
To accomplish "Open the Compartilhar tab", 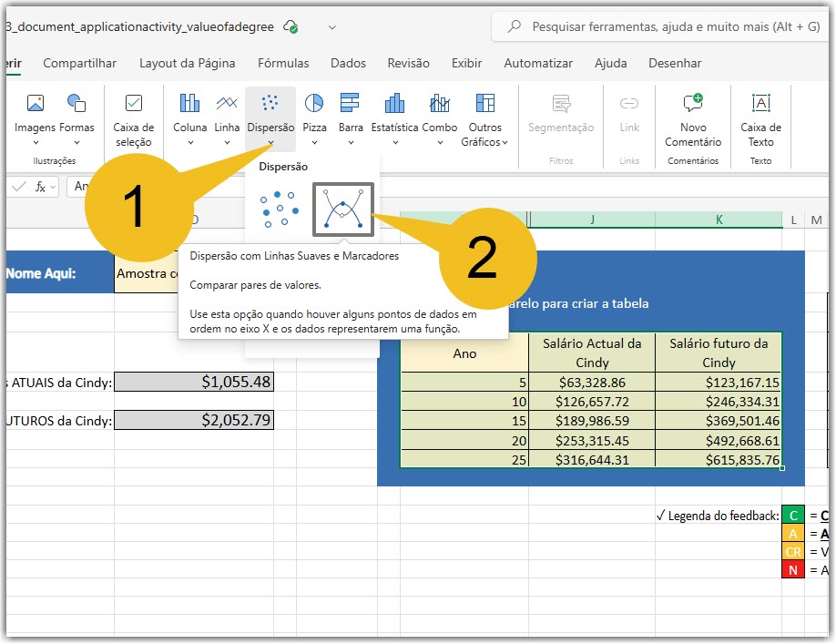I will coord(79,64).
